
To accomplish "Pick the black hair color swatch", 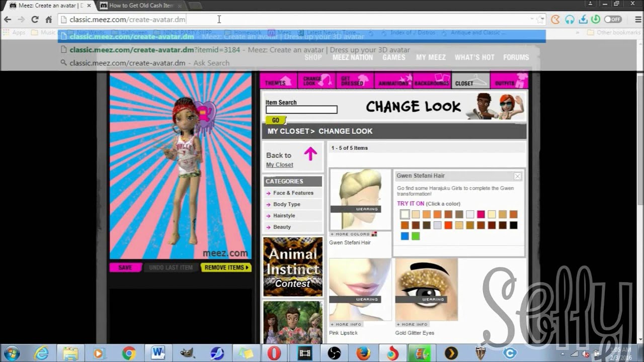I will coord(513,225).
